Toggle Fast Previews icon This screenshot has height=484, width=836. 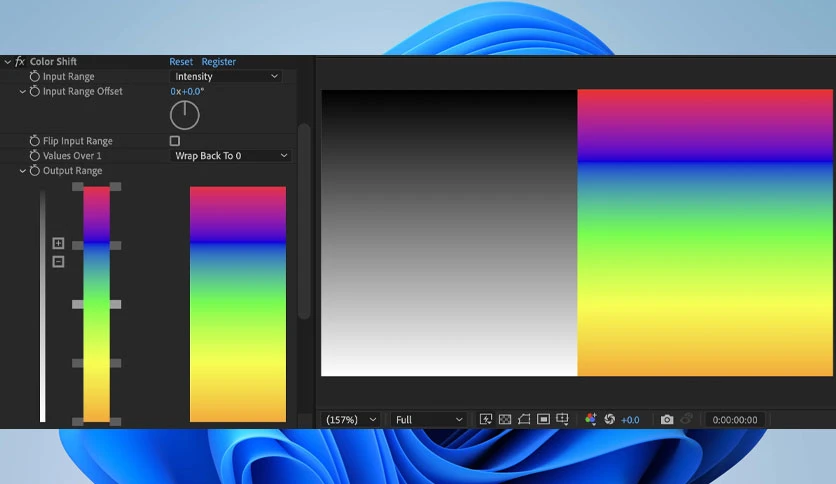486,420
